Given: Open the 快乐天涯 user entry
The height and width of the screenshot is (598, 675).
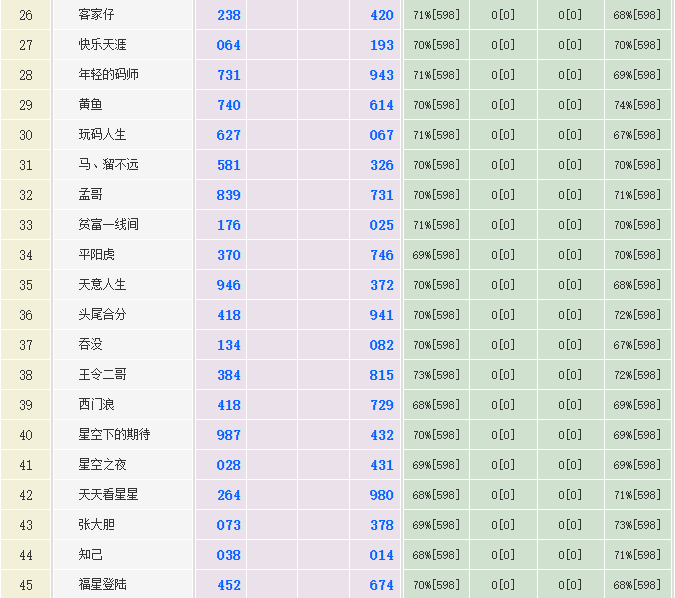Looking at the screenshot, I should click(102, 45).
